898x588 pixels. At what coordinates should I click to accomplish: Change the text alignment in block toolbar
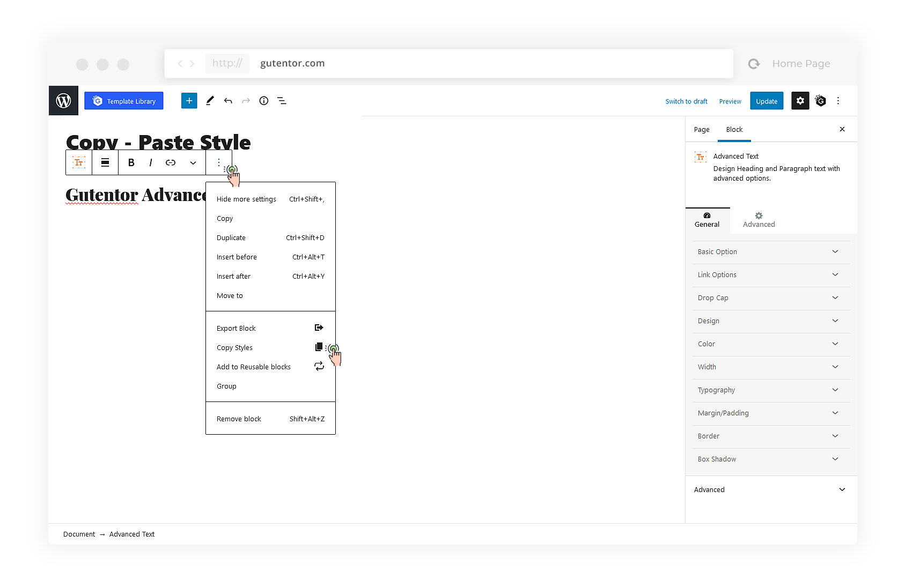(105, 162)
